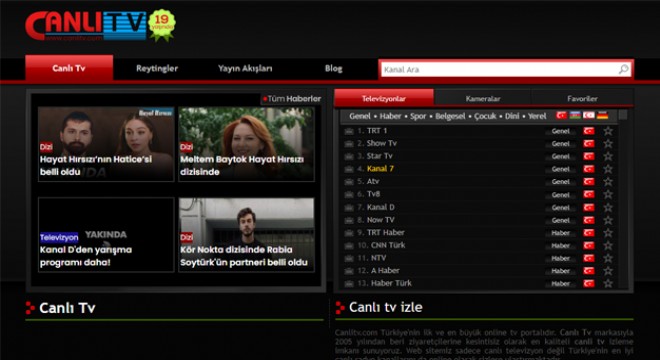Filter channels by Azerbaijan flag
This screenshot has height=360, width=660.
coord(575,115)
